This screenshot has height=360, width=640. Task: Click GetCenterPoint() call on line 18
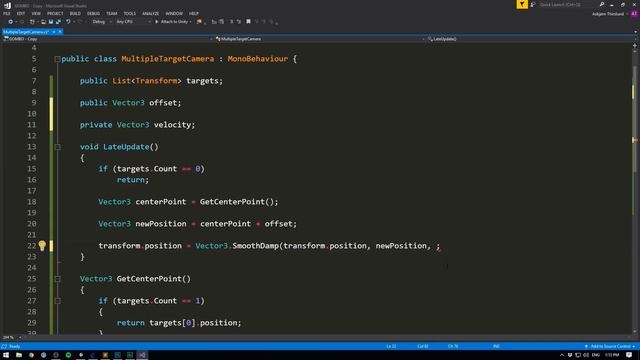coord(239,202)
